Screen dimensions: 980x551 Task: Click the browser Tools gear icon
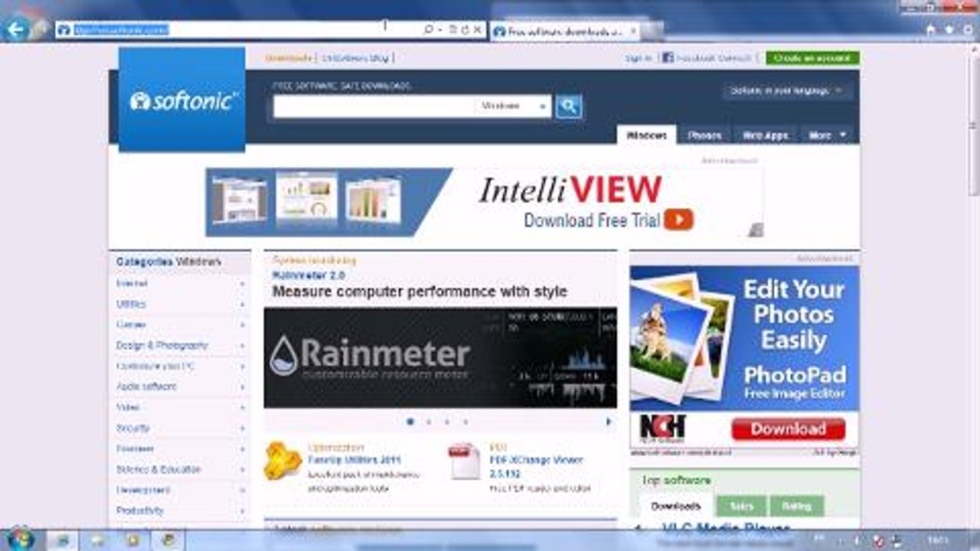968,30
